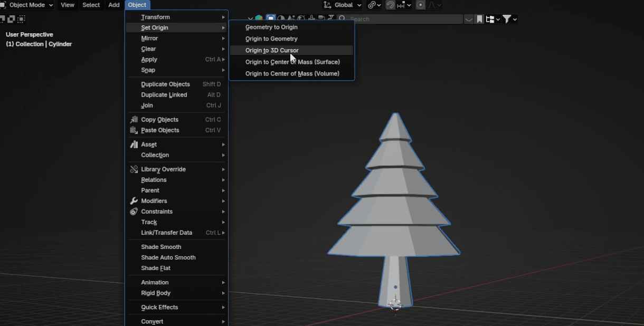Select Origin to Geometry option
This screenshot has width=644, height=326.
[x=271, y=39]
